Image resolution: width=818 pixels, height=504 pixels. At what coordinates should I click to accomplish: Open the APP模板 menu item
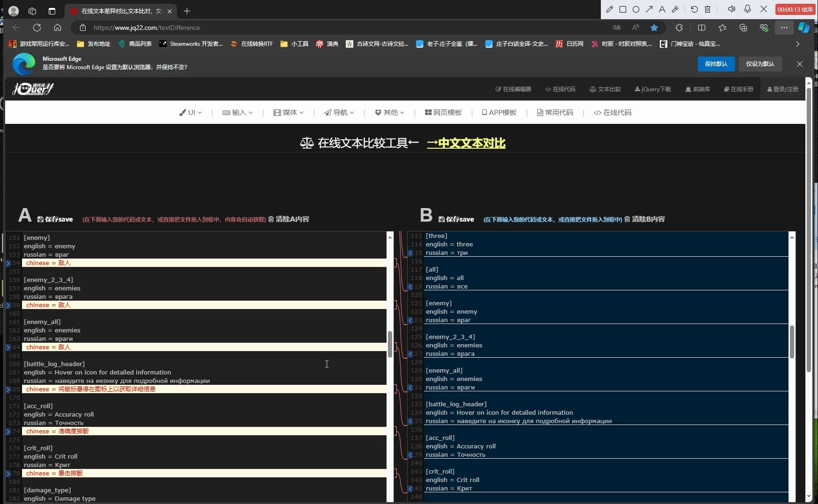499,113
